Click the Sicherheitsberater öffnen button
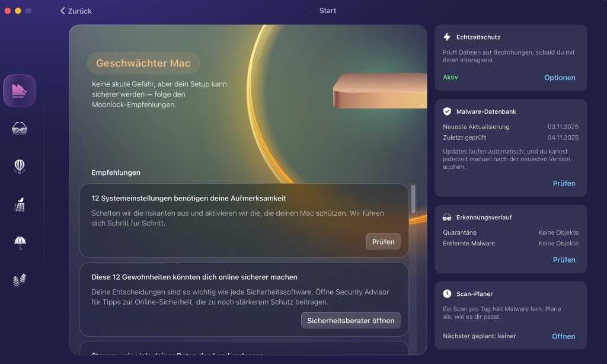This screenshot has height=364, width=607. pos(350,320)
